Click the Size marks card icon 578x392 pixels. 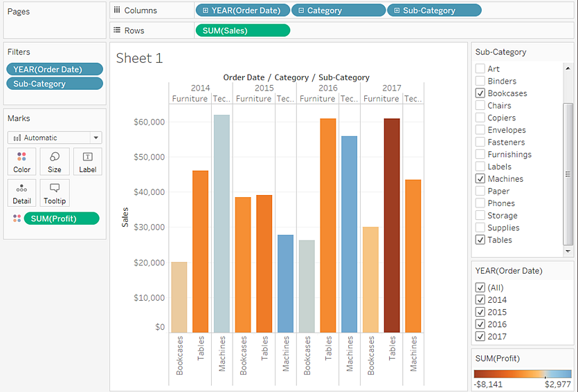click(54, 157)
